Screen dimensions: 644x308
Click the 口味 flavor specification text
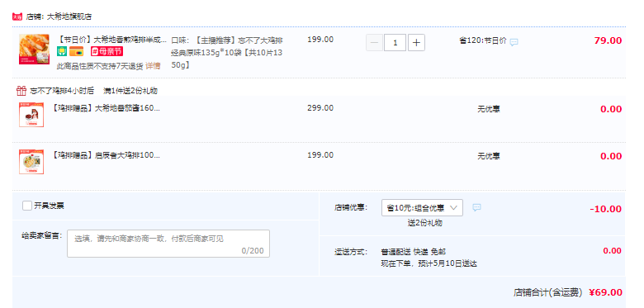coord(227,53)
